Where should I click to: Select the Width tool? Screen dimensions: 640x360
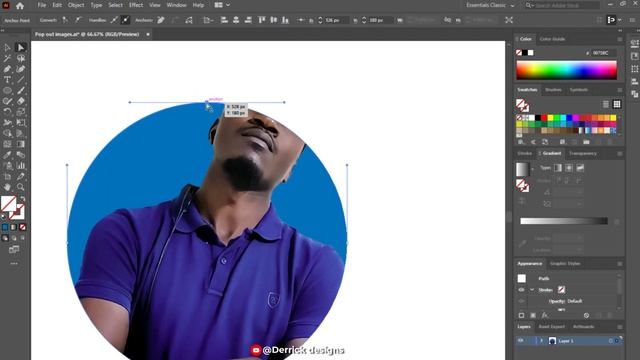tap(7, 122)
